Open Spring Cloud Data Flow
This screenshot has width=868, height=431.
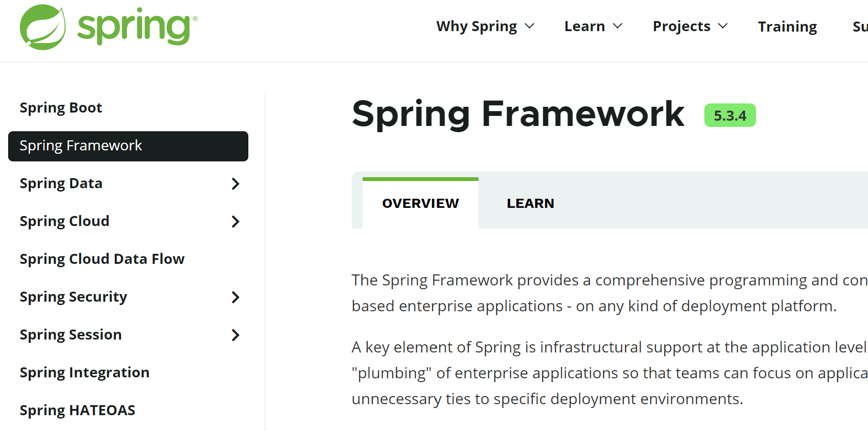(102, 259)
